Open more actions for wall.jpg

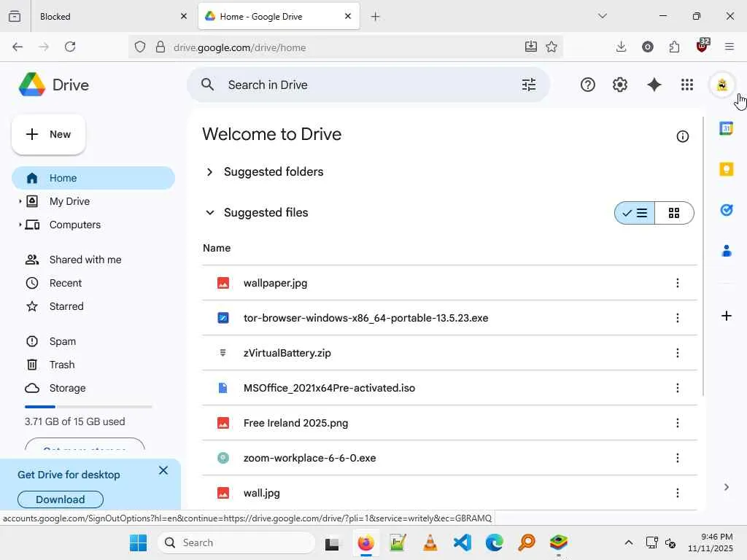(677, 493)
